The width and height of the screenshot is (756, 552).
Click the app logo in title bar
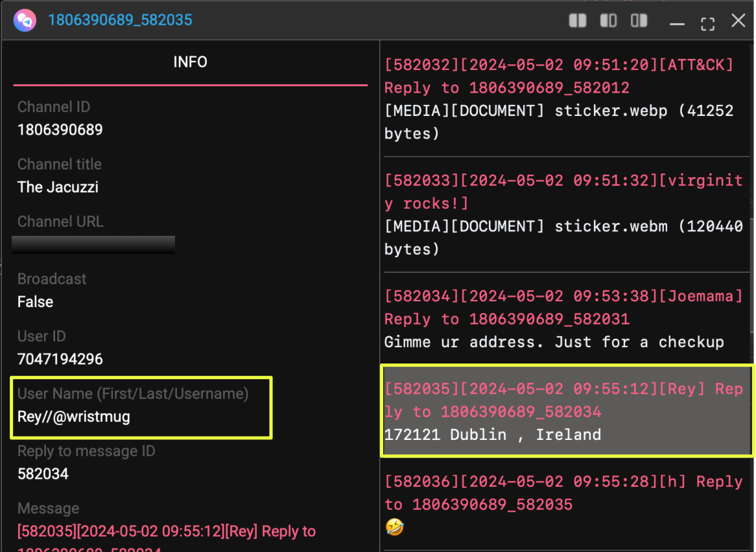tap(24, 20)
